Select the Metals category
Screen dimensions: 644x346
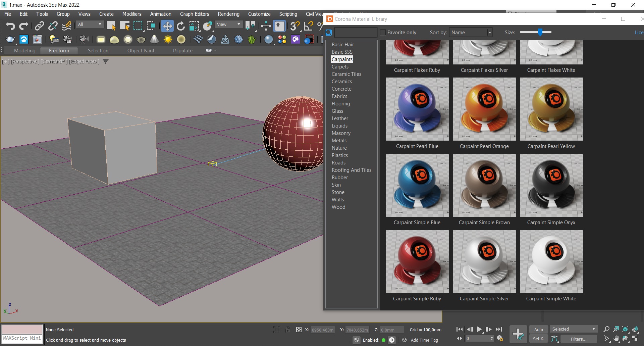[x=339, y=141]
